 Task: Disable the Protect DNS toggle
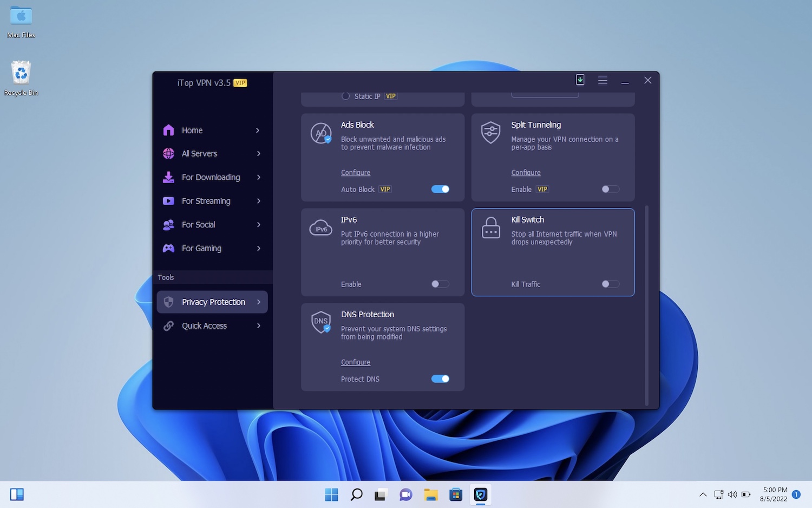point(440,379)
